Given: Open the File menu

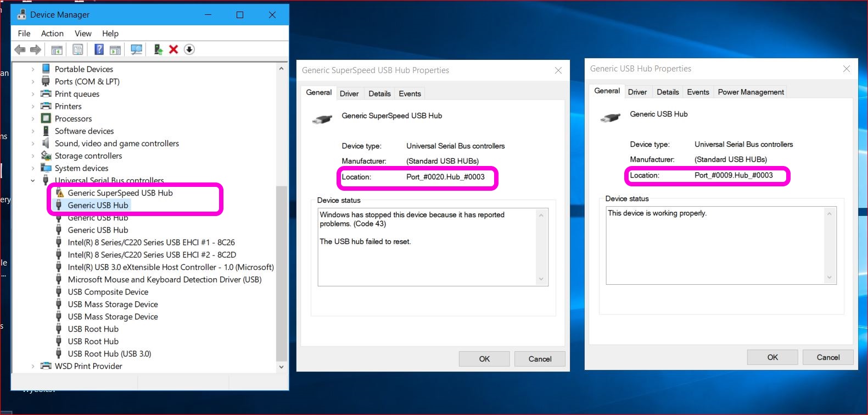Looking at the screenshot, I should 24,34.
